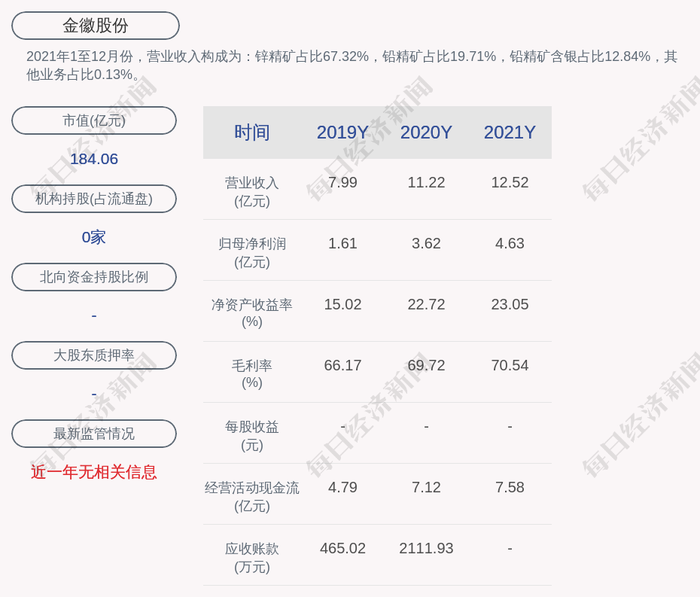Click the red 近一年无相关信息 text

(94, 472)
